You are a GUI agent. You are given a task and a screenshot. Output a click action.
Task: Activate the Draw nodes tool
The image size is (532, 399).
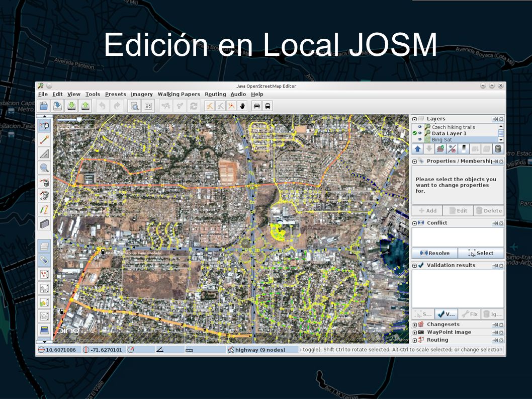(x=44, y=139)
